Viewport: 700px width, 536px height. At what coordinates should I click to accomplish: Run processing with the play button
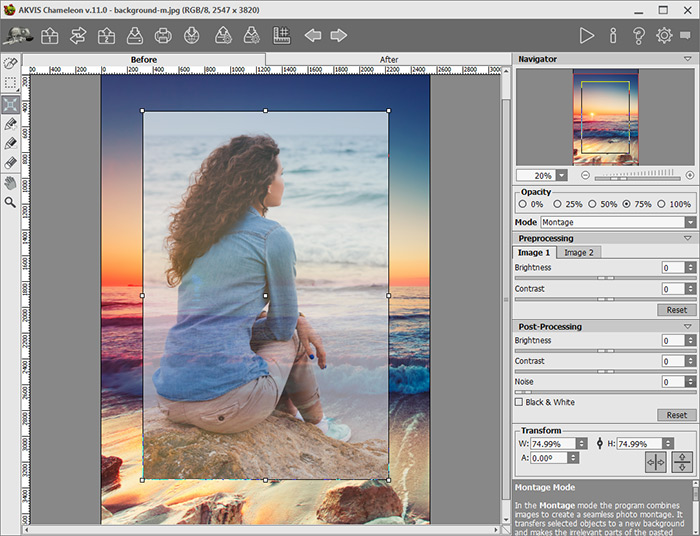(x=587, y=36)
